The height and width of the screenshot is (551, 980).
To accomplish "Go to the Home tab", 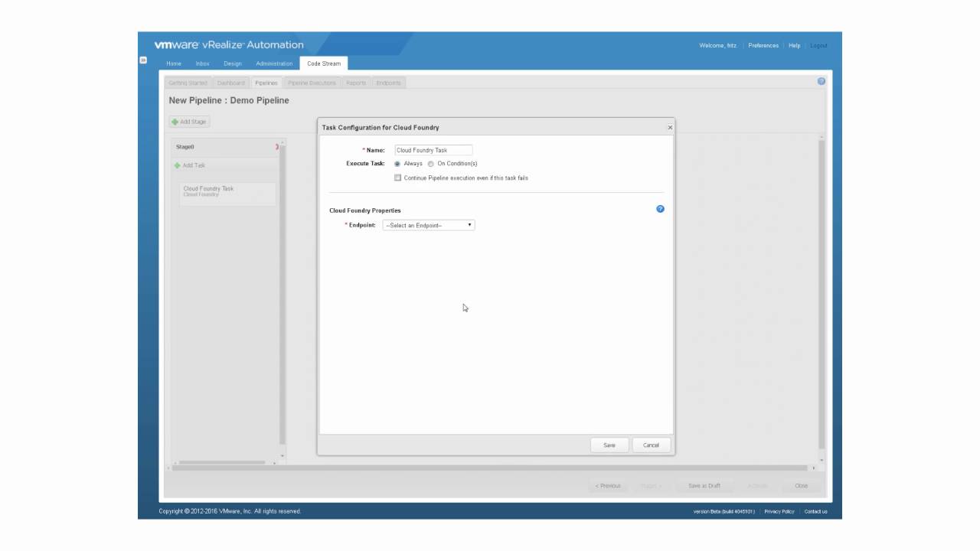I will click(x=174, y=64).
